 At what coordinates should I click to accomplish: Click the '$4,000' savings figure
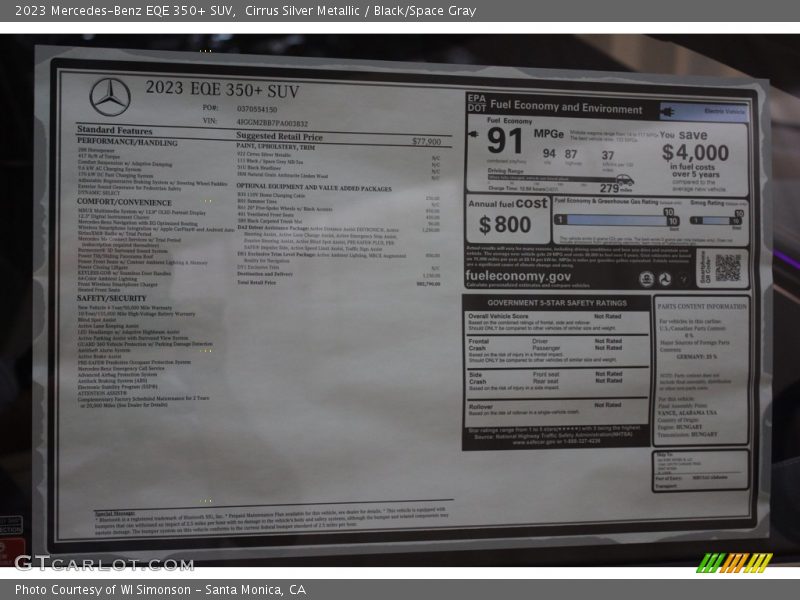695,153
